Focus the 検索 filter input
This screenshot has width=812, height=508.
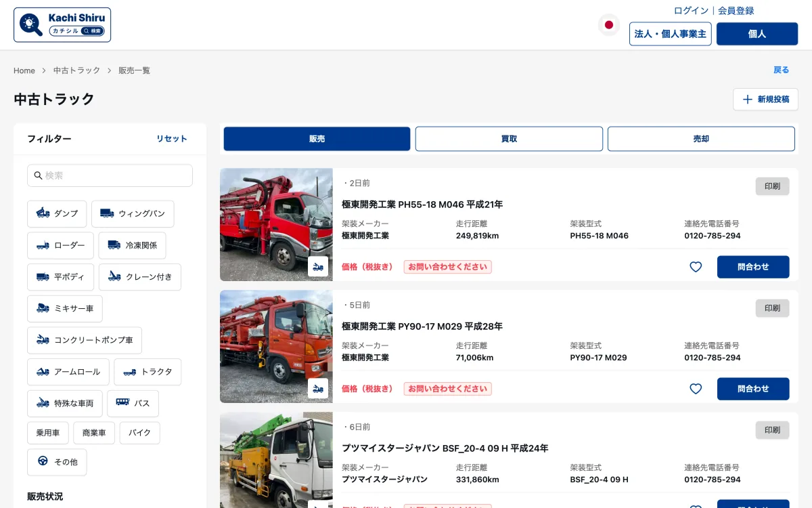[x=110, y=175]
